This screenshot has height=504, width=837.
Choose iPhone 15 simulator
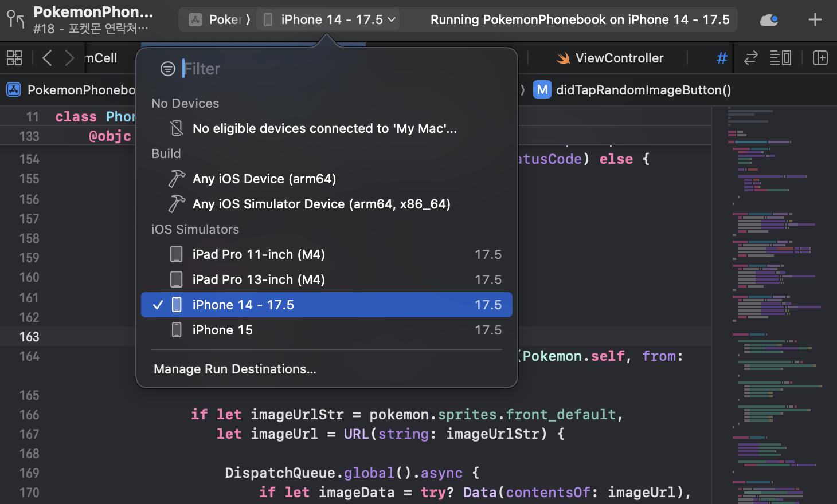327,330
